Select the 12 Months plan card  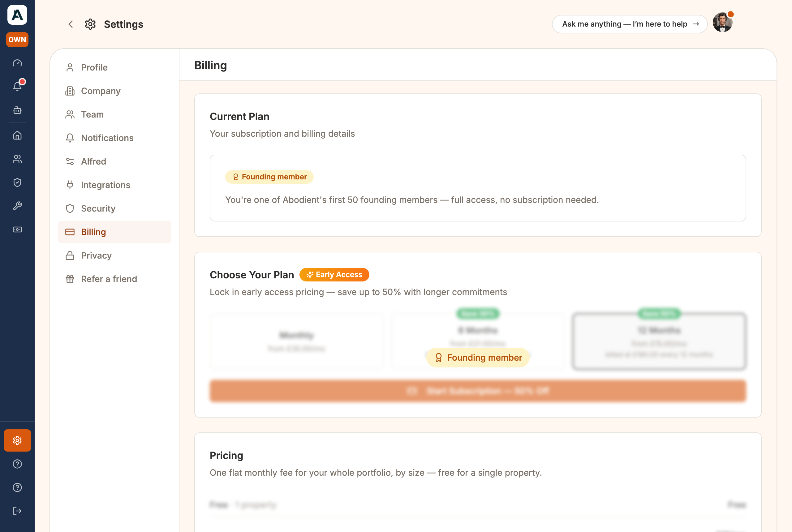(x=659, y=341)
